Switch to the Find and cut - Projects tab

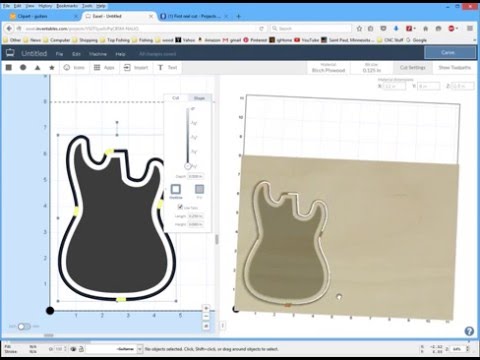194,16
